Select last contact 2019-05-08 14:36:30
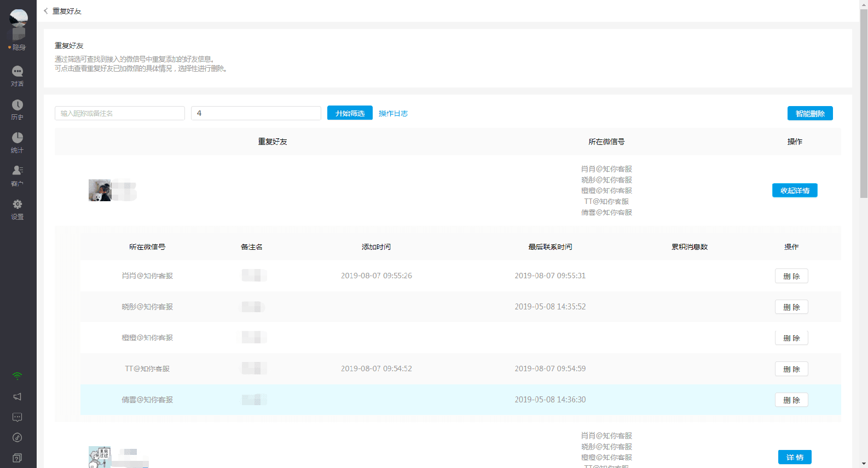This screenshot has height=468, width=868. pyautogui.click(x=550, y=400)
